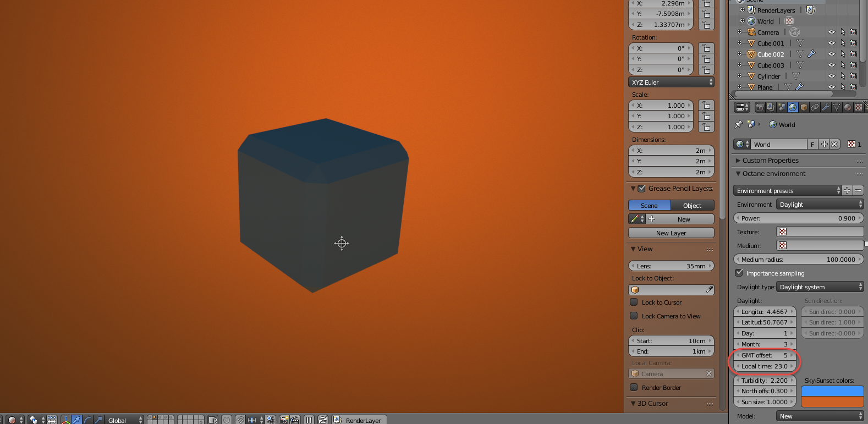Screen dimensions: 868x424
Task: Select the Scene grease pencil tab
Action: (x=649, y=205)
